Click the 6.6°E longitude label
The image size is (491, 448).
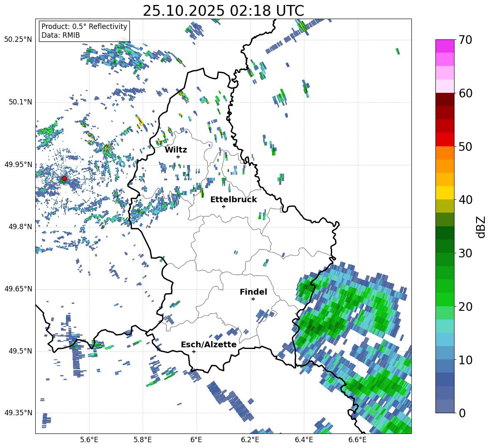tap(357, 440)
